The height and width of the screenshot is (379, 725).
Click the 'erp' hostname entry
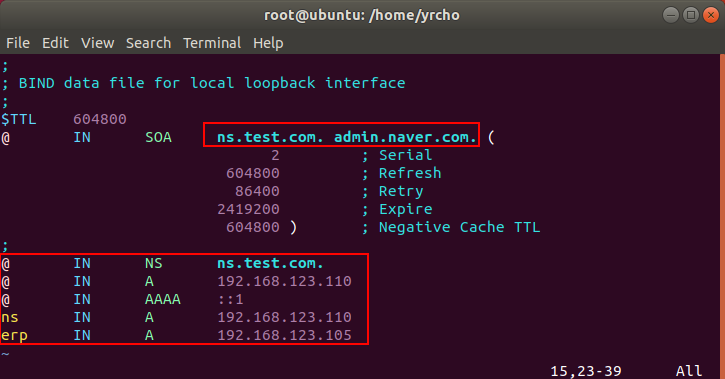click(14, 336)
